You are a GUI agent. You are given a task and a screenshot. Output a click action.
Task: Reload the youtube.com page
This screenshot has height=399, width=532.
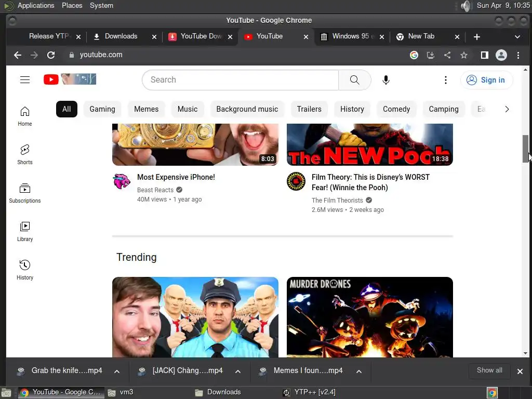51,55
